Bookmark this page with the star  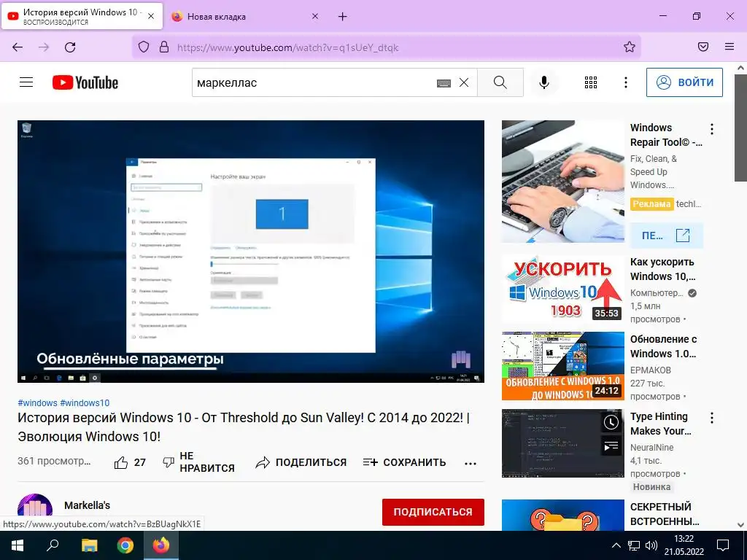click(x=630, y=47)
